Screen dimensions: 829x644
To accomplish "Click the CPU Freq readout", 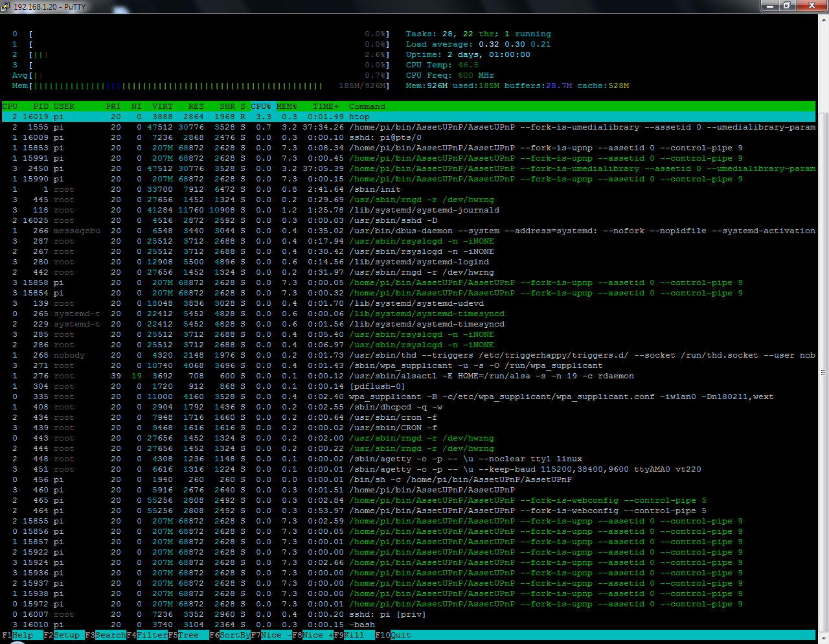I will pyautogui.click(x=450, y=75).
